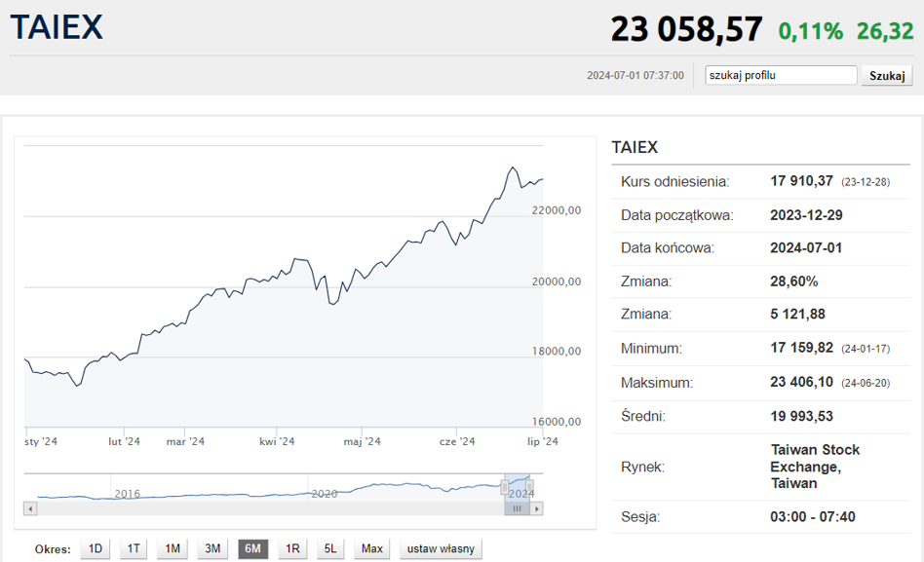The image size is (924, 562).
Task: Click the large TAIEX page heading
Action: click(57, 27)
